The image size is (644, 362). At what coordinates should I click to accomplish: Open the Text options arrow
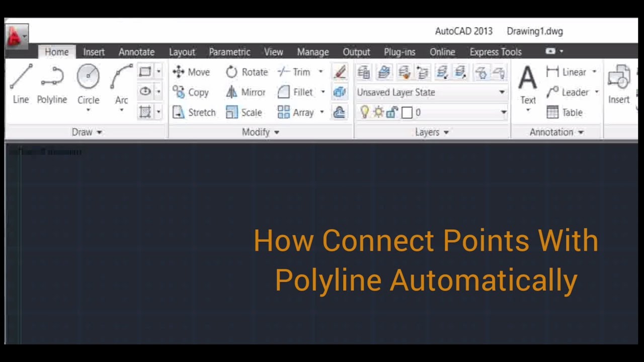[x=528, y=110]
